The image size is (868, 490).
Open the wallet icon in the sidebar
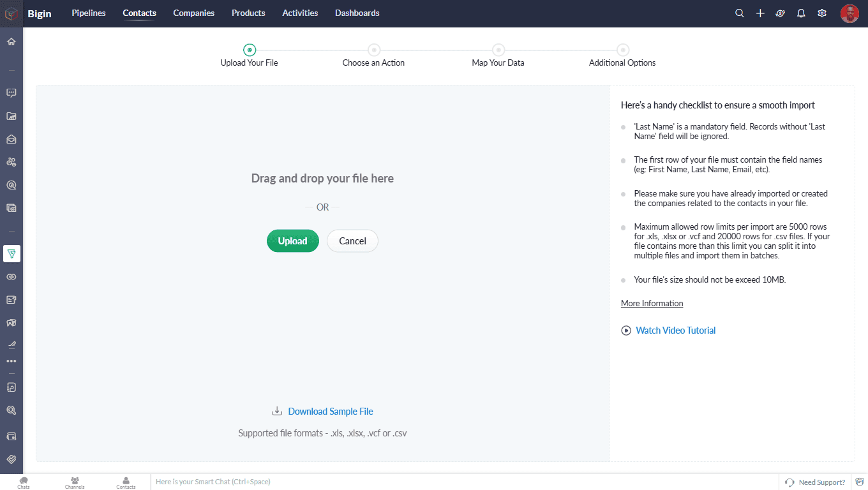11,436
